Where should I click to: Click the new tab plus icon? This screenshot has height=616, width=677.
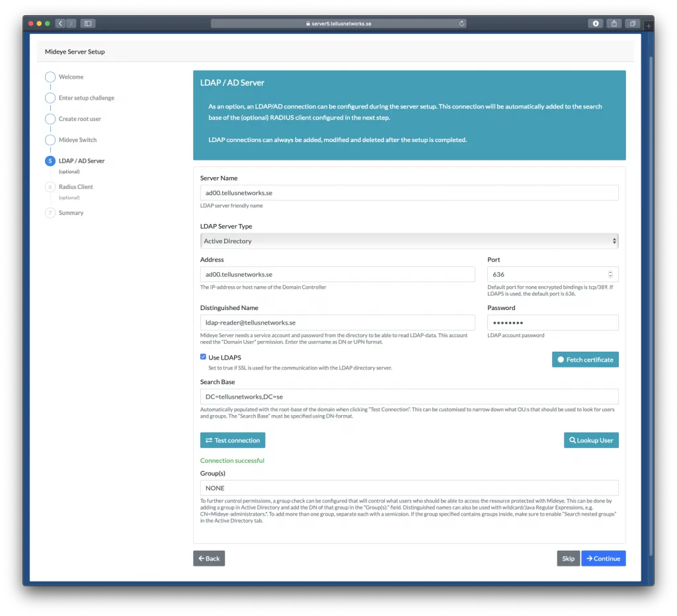648,25
